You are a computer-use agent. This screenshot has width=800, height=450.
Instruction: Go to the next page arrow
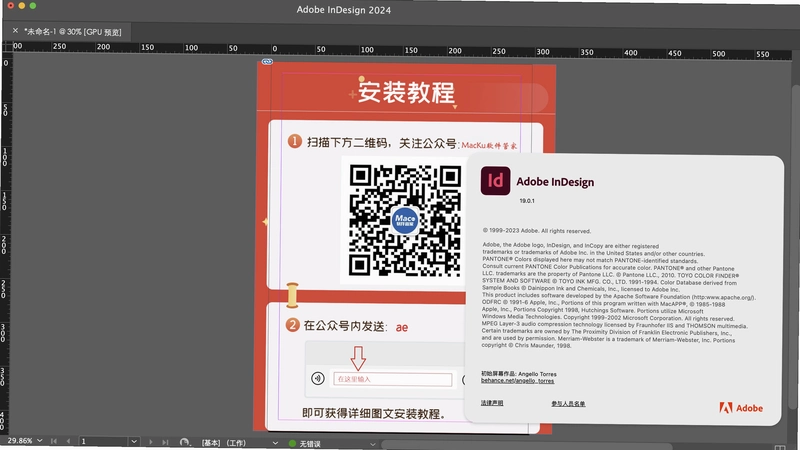click(x=151, y=442)
